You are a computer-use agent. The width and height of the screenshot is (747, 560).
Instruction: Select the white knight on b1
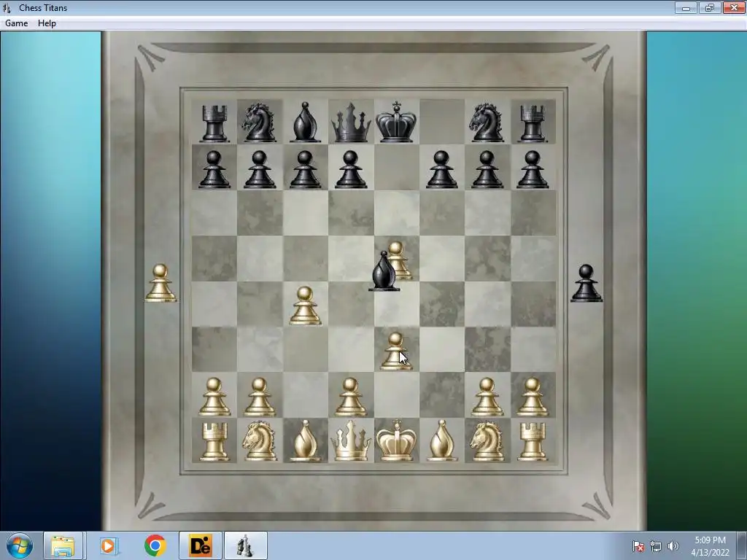point(259,441)
